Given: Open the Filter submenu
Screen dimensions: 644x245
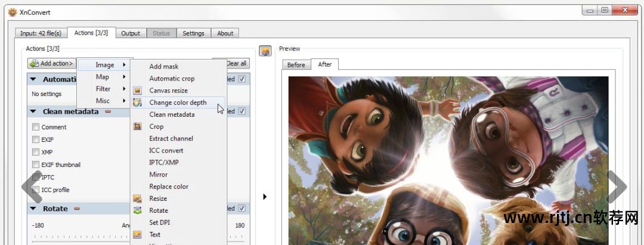Looking at the screenshot, I should (x=103, y=89).
